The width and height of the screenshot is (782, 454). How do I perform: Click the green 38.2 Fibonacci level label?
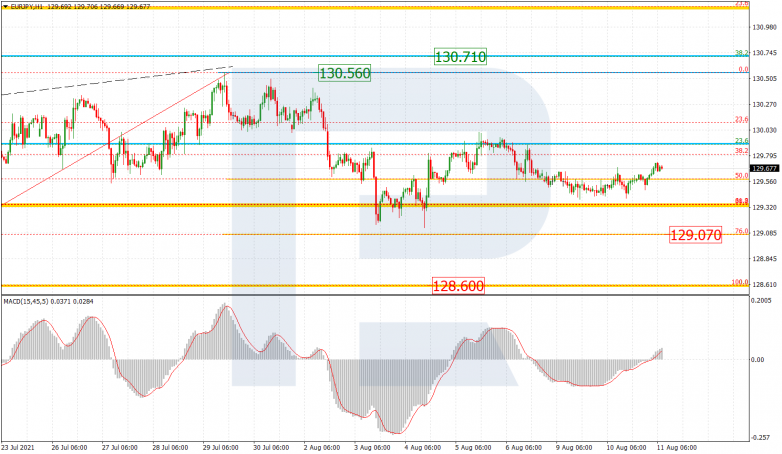tap(742, 53)
